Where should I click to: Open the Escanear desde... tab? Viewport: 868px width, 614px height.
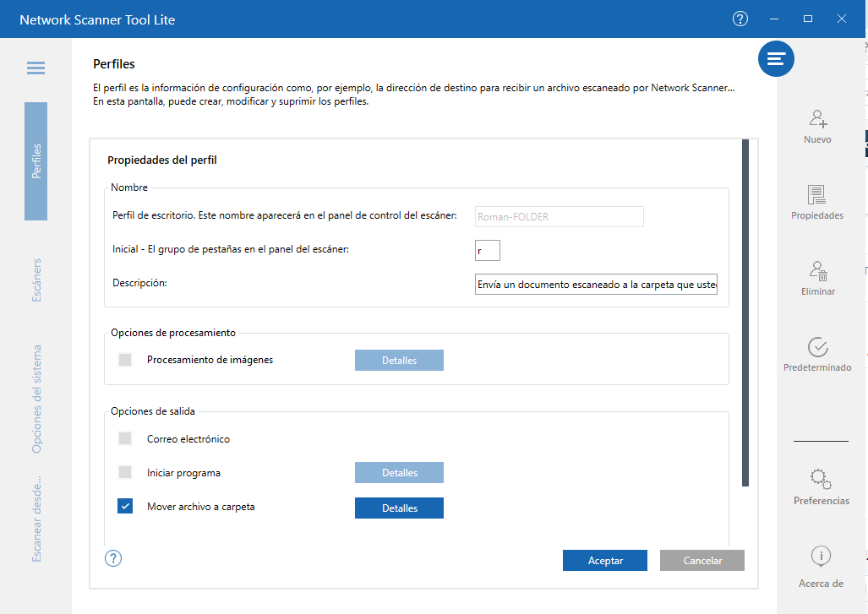coord(36,519)
